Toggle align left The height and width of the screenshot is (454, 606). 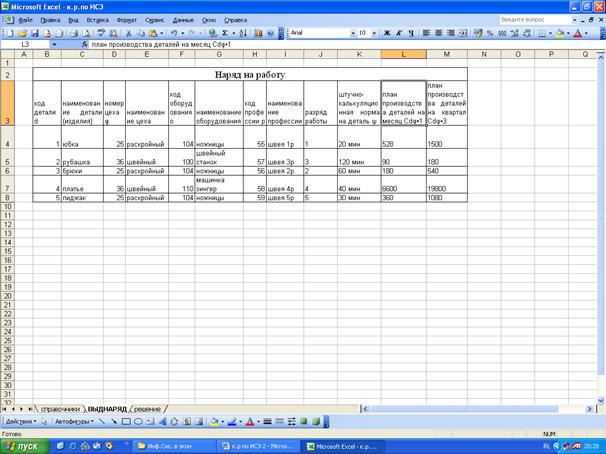[x=426, y=34]
